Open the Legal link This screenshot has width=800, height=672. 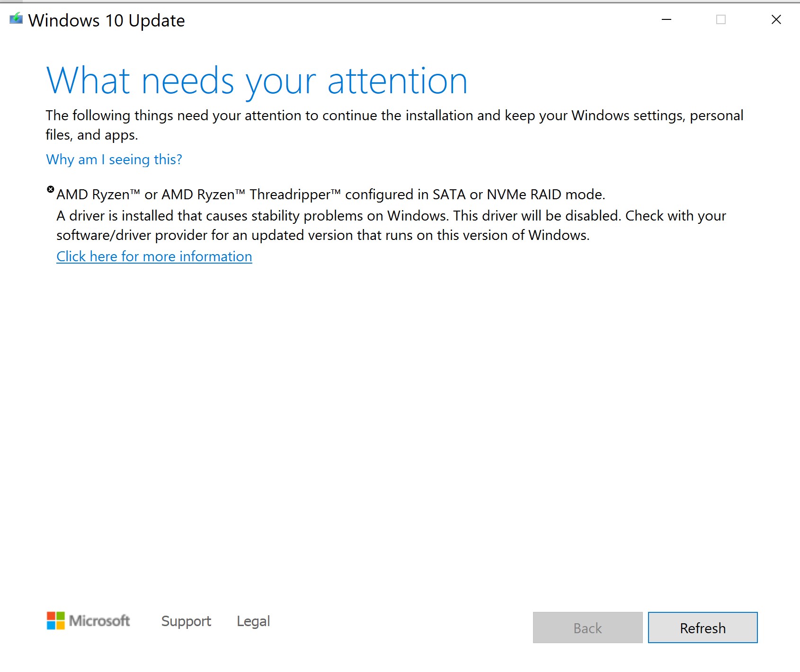(253, 621)
